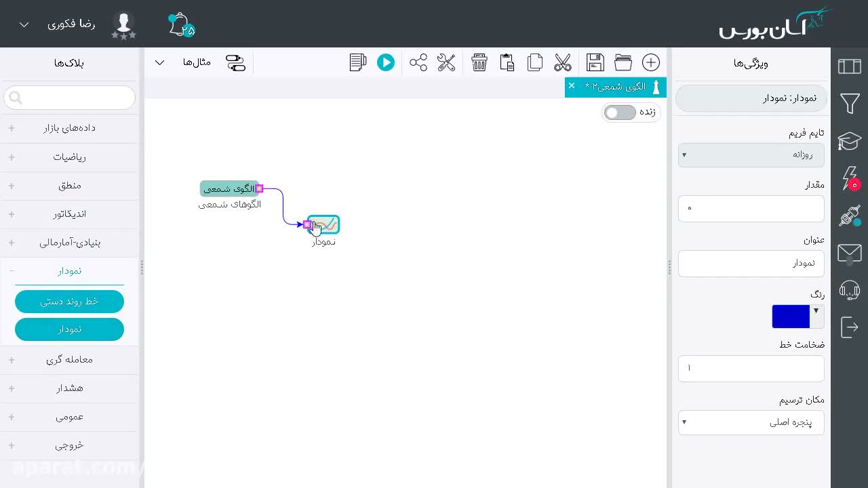The width and height of the screenshot is (868, 488).
Task: Click the blue رنگ color swatch
Action: coord(791,317)
